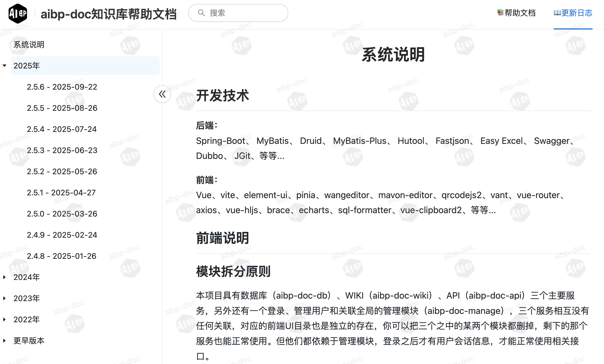Collapse sidebar with double-chevron button
This screenshot has width=604, height=364.
[x=162, y=94]
